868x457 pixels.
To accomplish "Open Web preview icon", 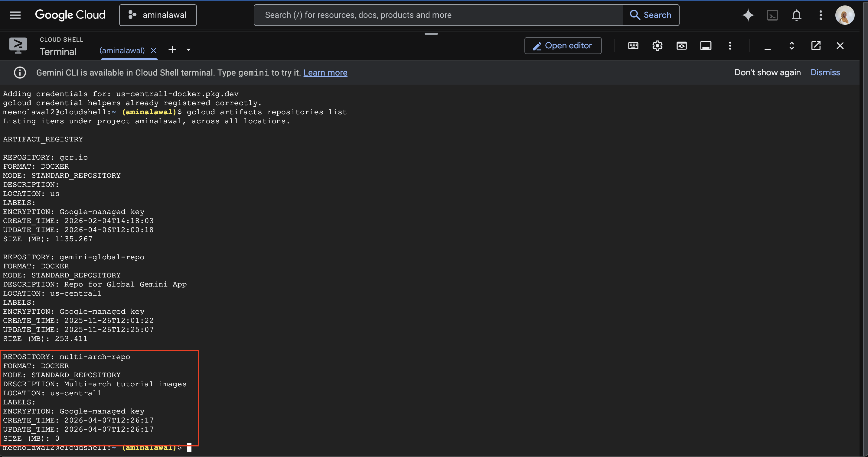I will [681, 45].
